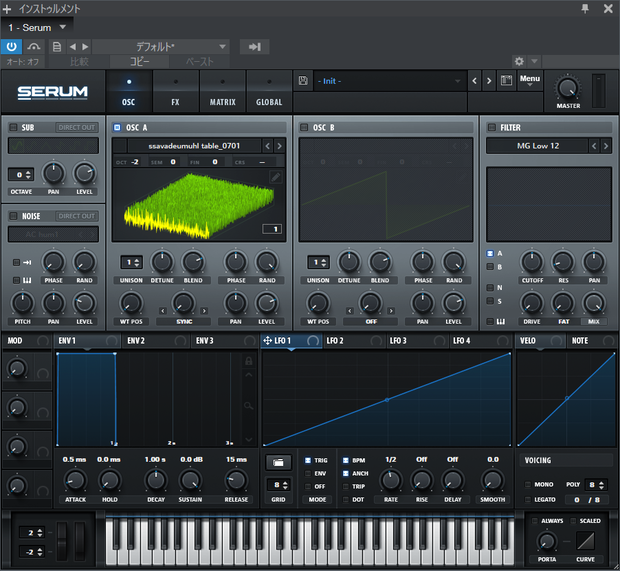Enable the FILTER module checkbox
This screenshot has height=571, width=620.
pos(491,127)
